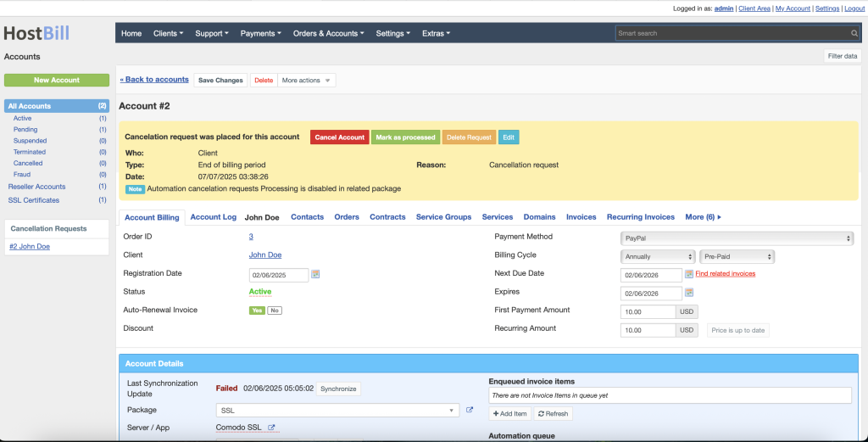Open Order ID 3 link

(251, 237)
